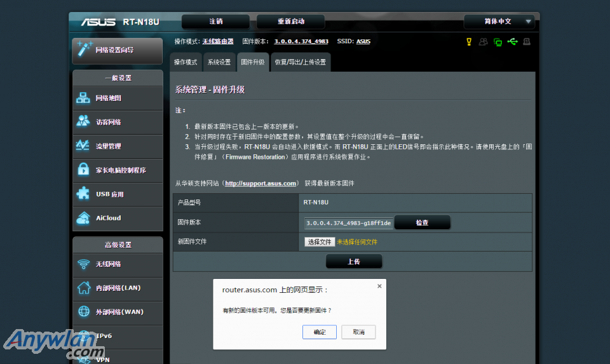This screenshot has height=364, width=610.
Task: Click the firmware version 3.0.0.4.374_4983 header link
Action: [x=301, y=41]
